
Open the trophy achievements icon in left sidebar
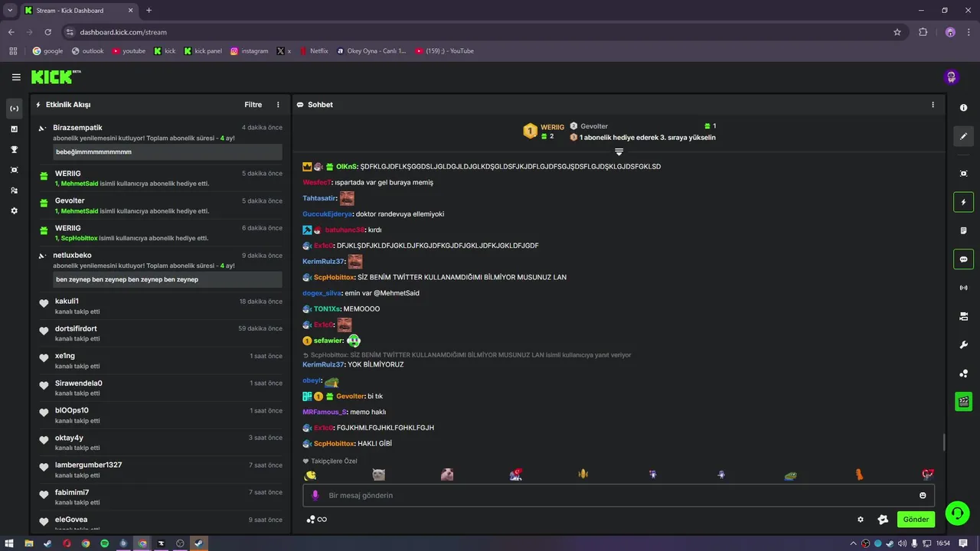[x=14, y=149]
